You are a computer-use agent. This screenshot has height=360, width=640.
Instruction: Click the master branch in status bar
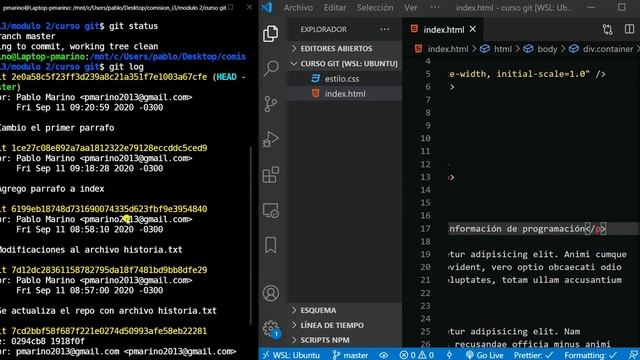coord(350,355)
